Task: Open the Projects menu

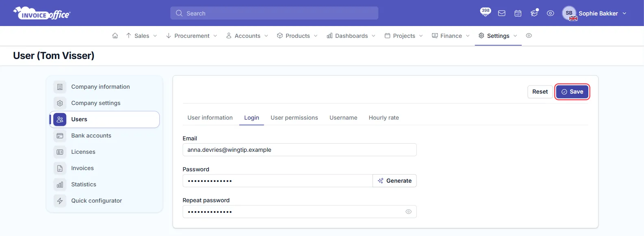Action: 404,36
